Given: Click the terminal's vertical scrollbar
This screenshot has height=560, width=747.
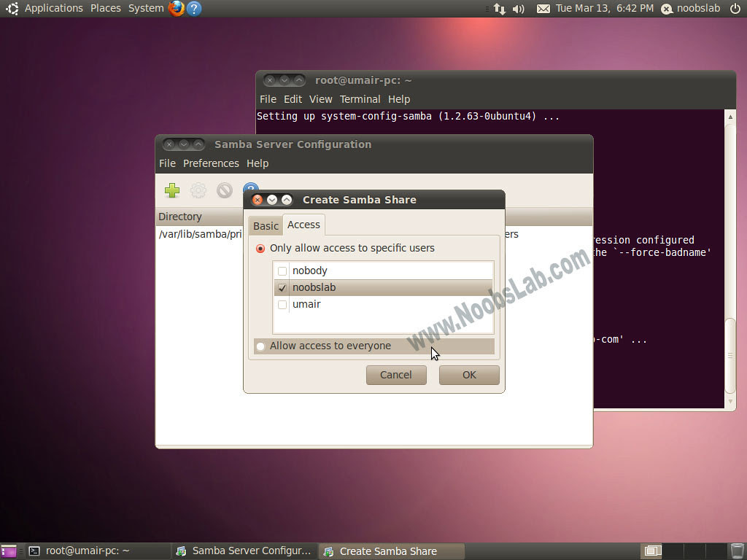Looking at the screenshot, I should pos(730,355).
